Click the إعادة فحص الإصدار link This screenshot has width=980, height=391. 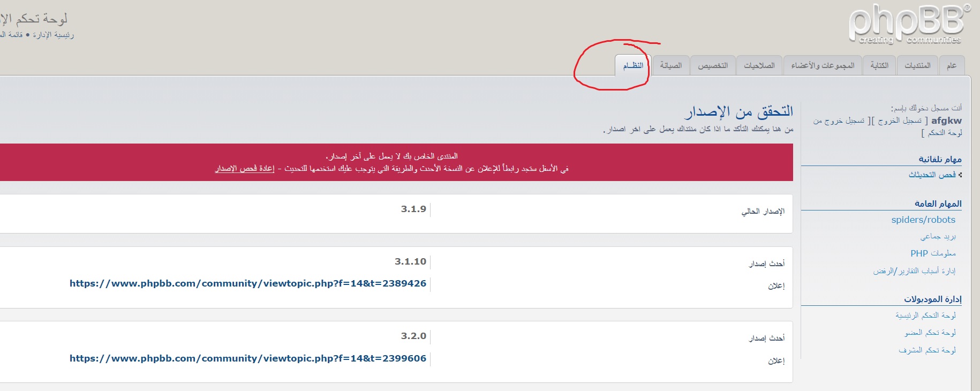245,169
